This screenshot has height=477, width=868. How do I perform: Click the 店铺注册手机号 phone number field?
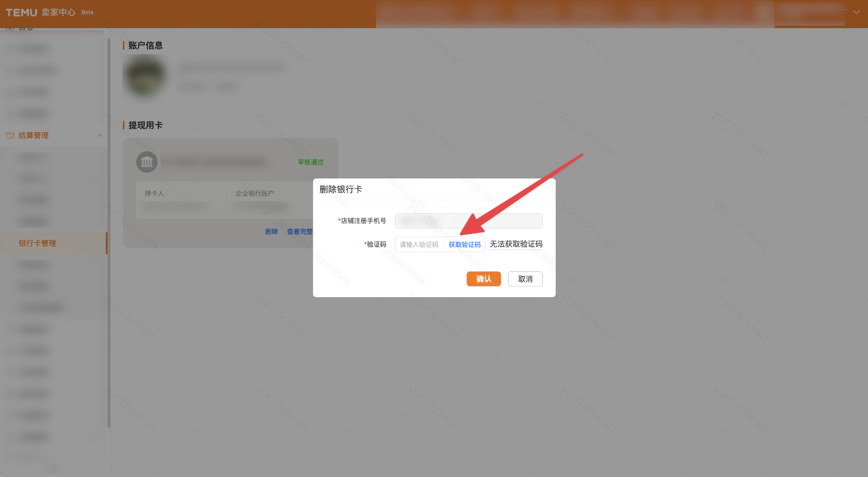468,221
